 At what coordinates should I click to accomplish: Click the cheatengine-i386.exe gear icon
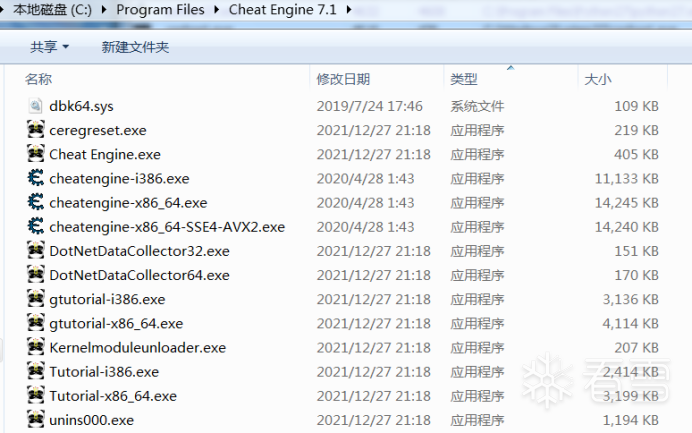35,178
